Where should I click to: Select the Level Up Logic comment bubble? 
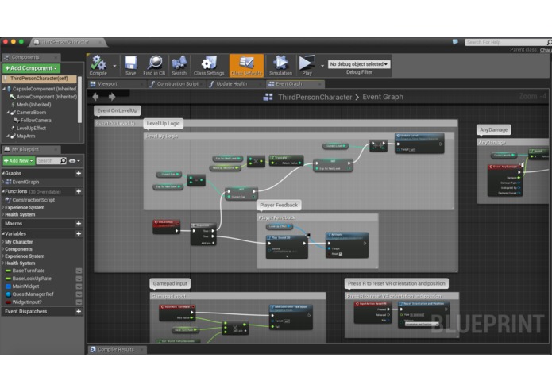click(163, 124)
